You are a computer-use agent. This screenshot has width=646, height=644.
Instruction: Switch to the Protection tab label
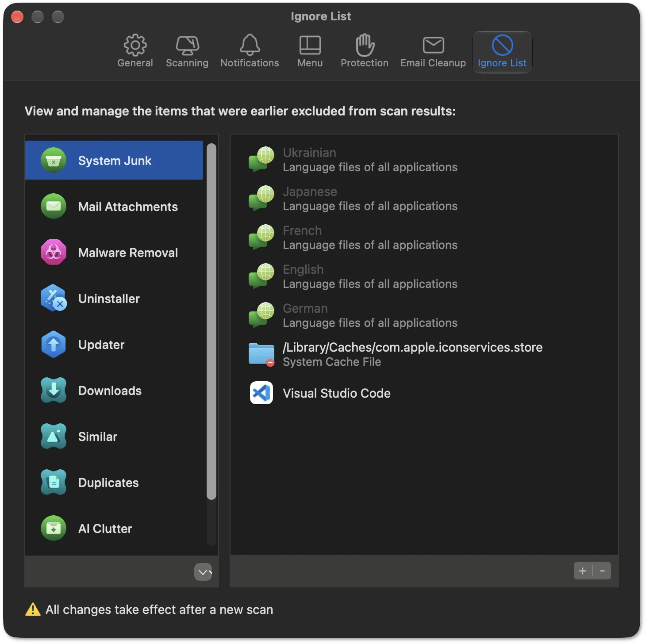[x=365, y=63]
